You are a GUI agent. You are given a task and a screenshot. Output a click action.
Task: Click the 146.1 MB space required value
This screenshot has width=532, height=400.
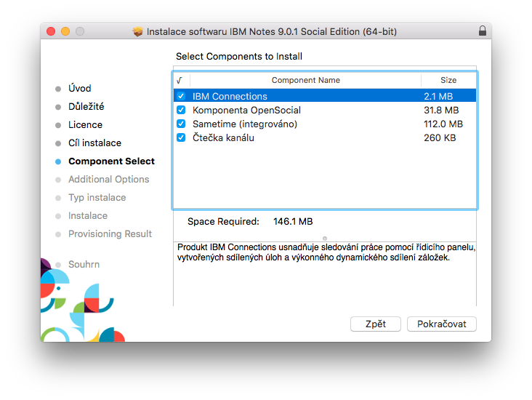293,222
